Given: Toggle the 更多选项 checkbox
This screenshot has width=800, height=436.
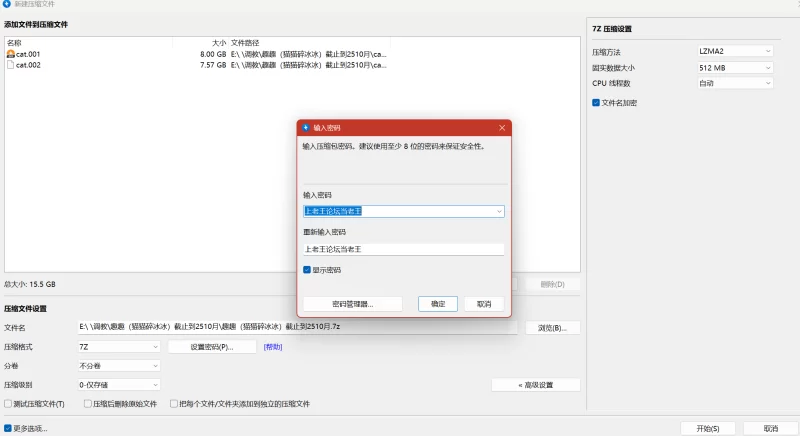Looking at the screenshot, I should 8,428.
